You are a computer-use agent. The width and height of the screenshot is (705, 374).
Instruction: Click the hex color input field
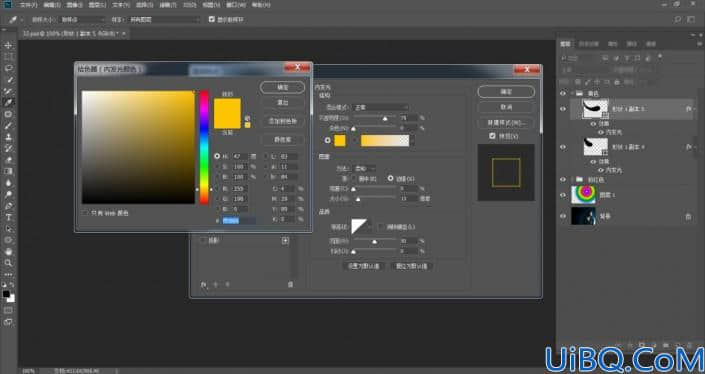coord(239,221)
